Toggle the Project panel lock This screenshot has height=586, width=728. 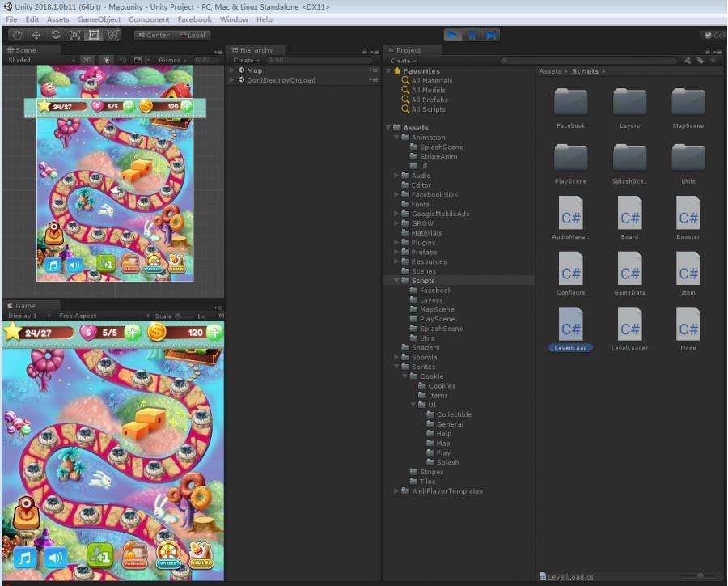coord(707,50)
